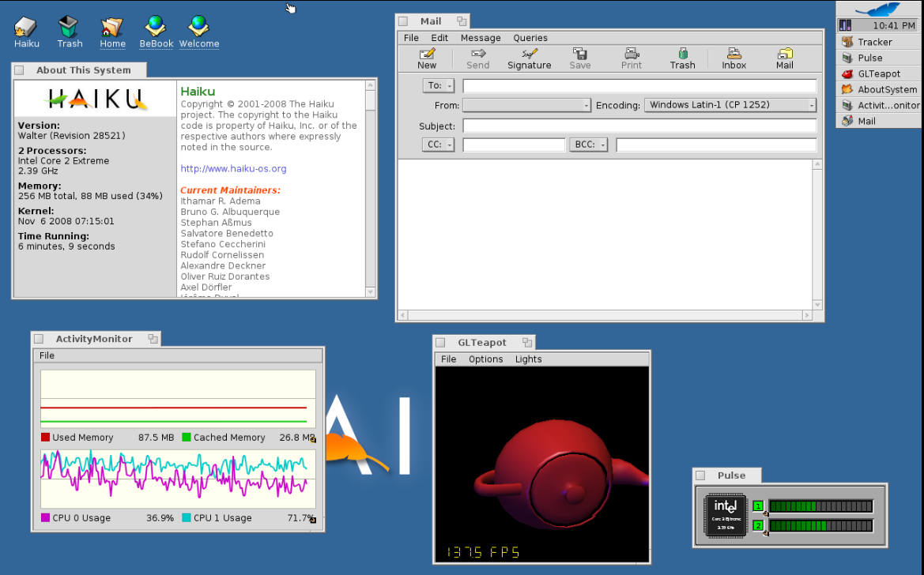Viewport: 924px width, 575px height.
Task: Click the About This System title tab
Action: [x=79, y=70]
